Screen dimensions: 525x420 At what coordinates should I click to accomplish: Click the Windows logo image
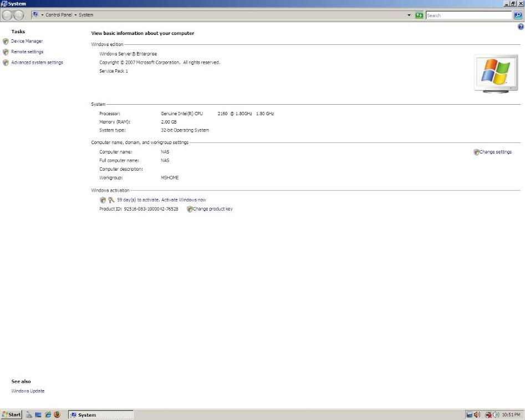[x=496, y=74]
